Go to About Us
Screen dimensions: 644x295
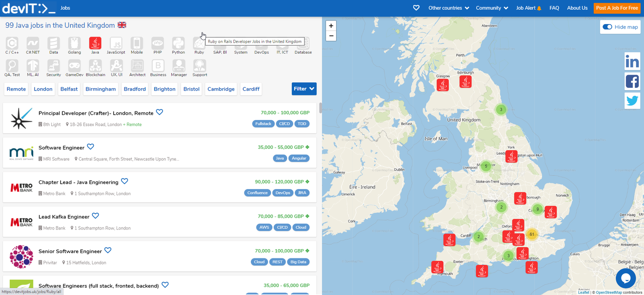point(577,8)
